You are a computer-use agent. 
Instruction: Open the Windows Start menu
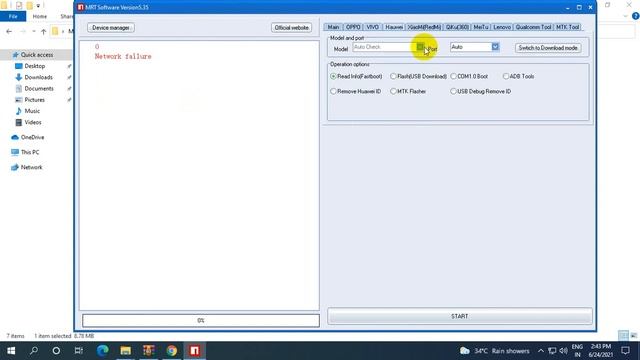tap(11, 351)
